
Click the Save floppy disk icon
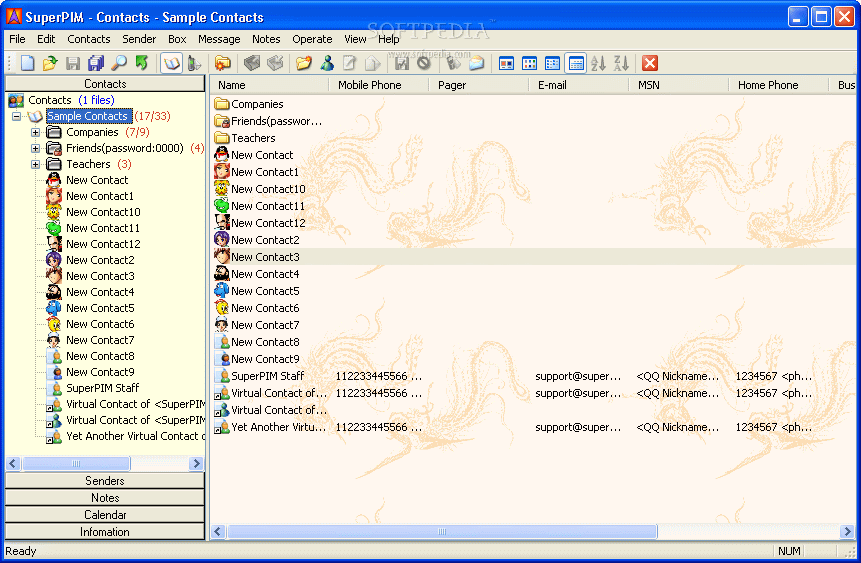click(73, 63)
